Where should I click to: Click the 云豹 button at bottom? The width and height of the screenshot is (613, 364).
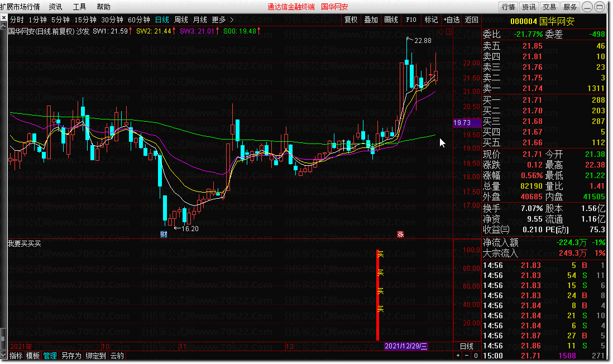[x=117, y=356]
